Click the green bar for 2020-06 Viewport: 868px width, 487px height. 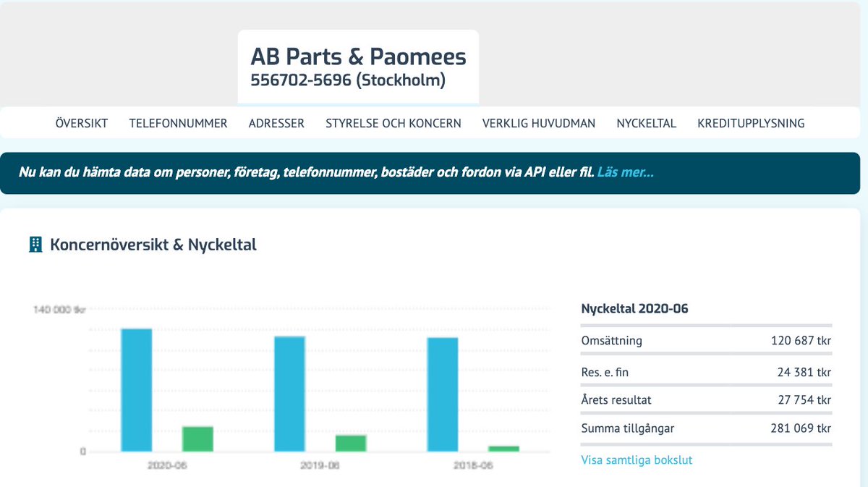pyautogui.click(x=197, y=439)
